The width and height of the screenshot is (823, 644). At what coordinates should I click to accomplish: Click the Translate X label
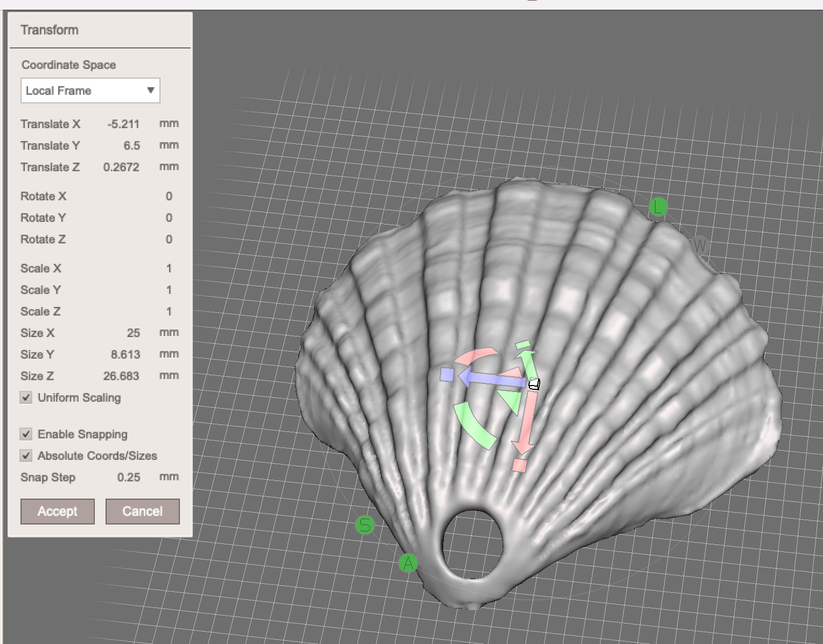(x=51, y=124)
